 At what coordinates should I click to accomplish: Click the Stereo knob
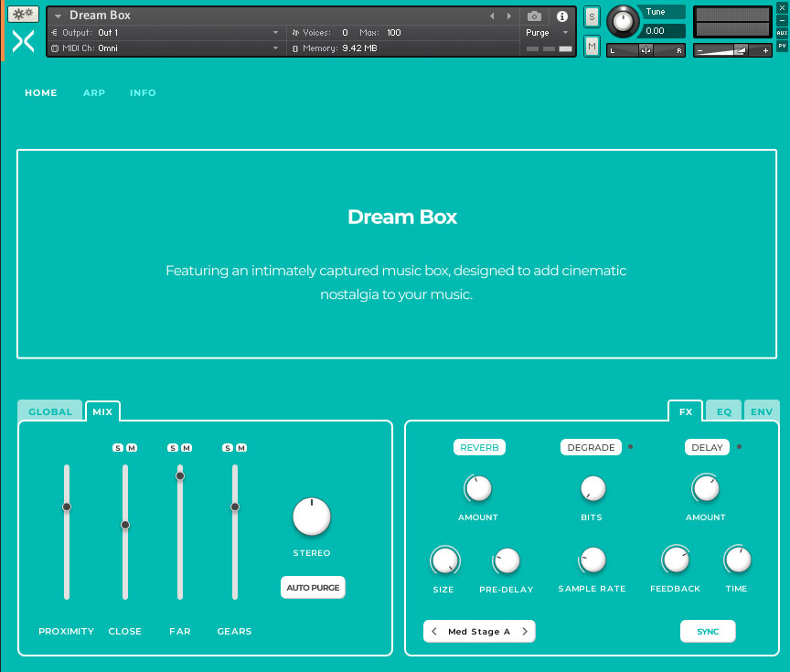pos(311,517)
